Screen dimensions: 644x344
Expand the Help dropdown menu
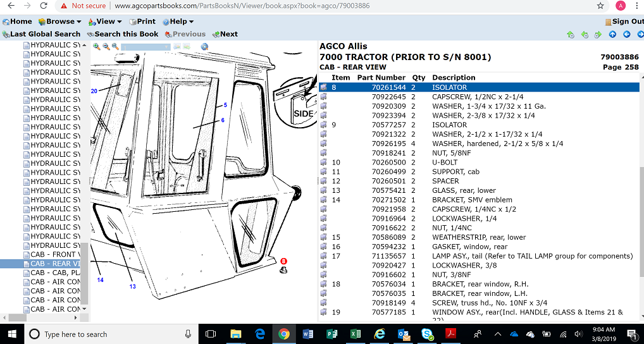point(178,21)
